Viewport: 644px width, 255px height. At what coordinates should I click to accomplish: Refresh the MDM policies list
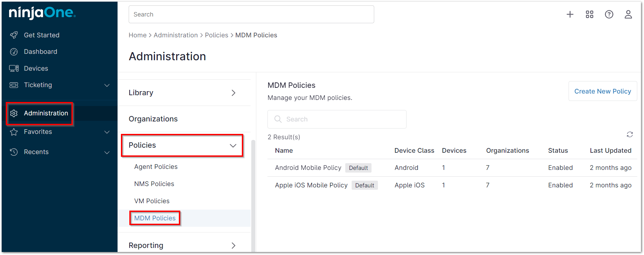(x=630, y=134)
